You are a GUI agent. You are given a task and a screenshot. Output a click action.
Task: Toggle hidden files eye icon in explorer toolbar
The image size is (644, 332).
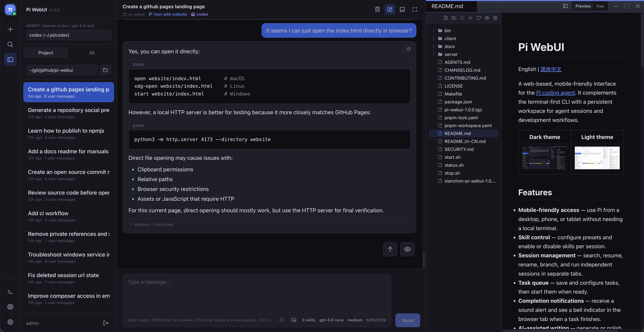(487, 18)
